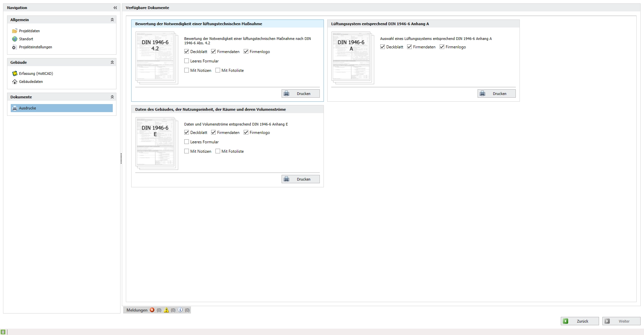The height and width of the screenshot is (335, 644).
Task: Collapse the Gebäude navigation section
Action: [112, 62]
